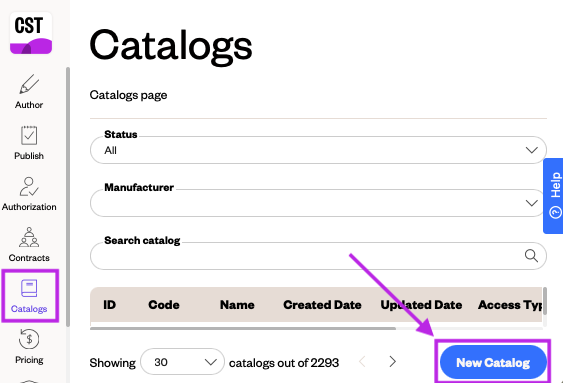The width and height of the screenshot is (563, 383).
Task: Expand the Status dropdown
Action: 318,150
